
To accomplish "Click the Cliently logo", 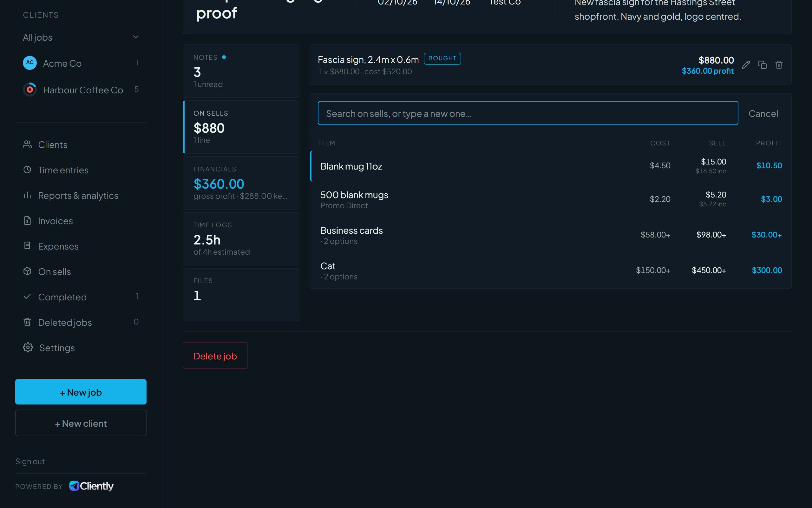I will click(x=91, y=486).
